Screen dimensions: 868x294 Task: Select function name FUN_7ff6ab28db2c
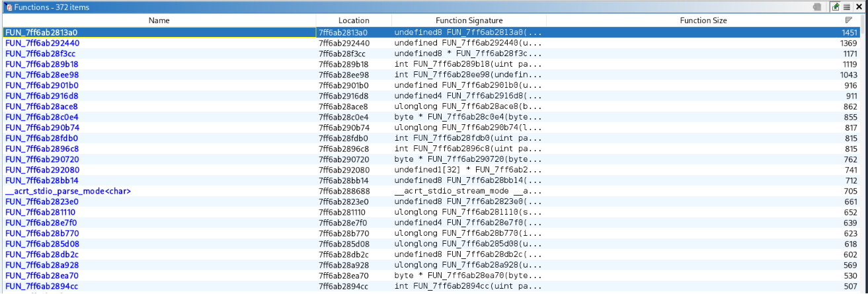pyautogui.click(x=42, y=254)
